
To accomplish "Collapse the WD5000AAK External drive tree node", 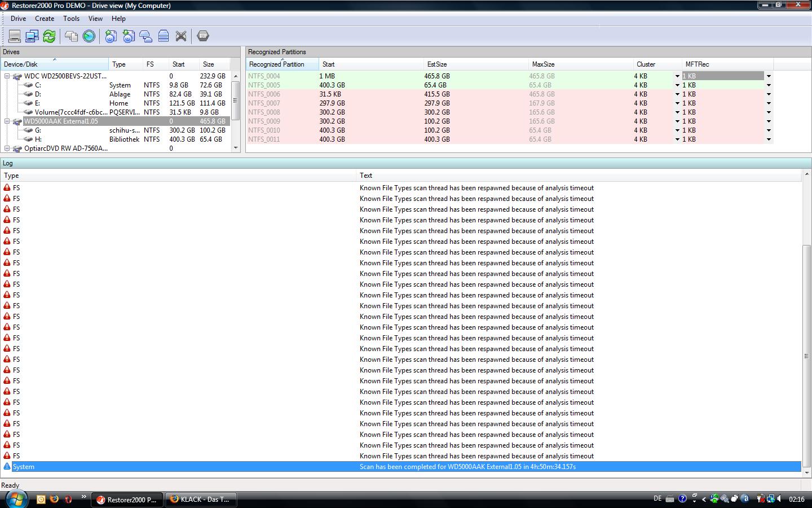I will click(7, 121).
